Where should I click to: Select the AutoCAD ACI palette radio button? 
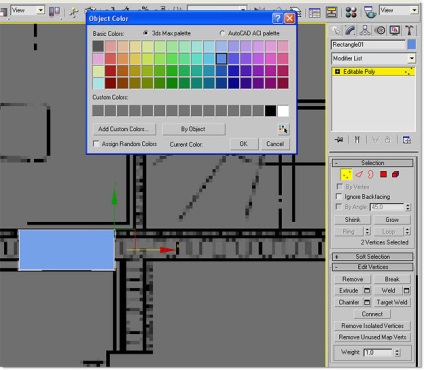222,33
